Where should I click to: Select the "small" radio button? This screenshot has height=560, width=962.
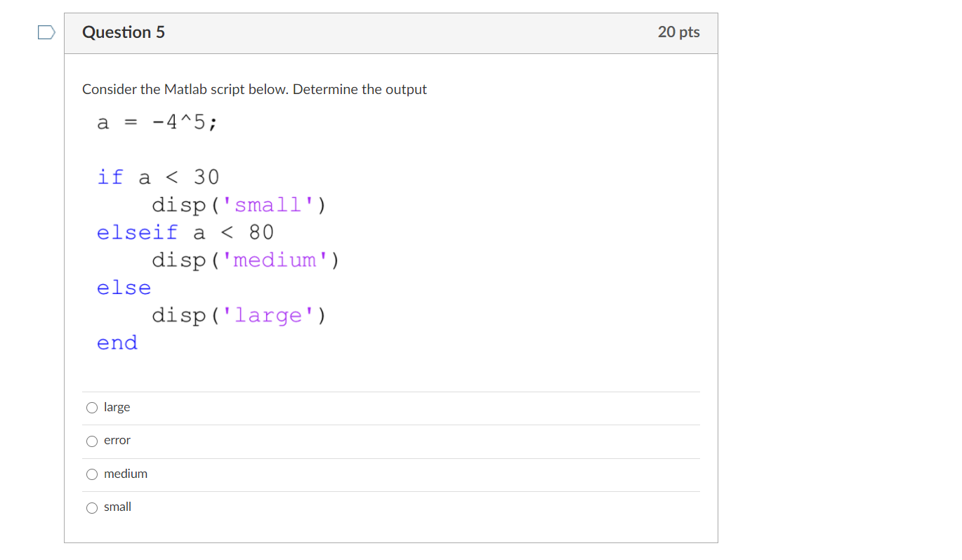click(91, 507)
